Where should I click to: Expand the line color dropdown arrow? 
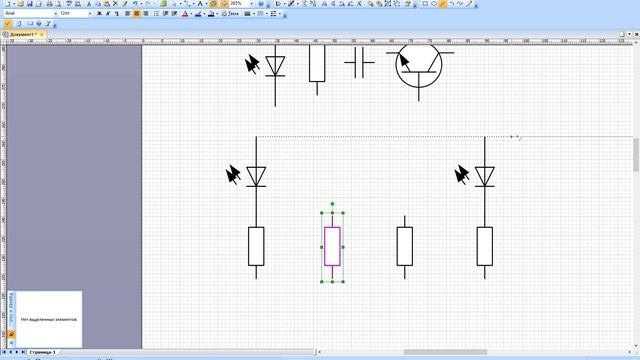tap(204, 13)
